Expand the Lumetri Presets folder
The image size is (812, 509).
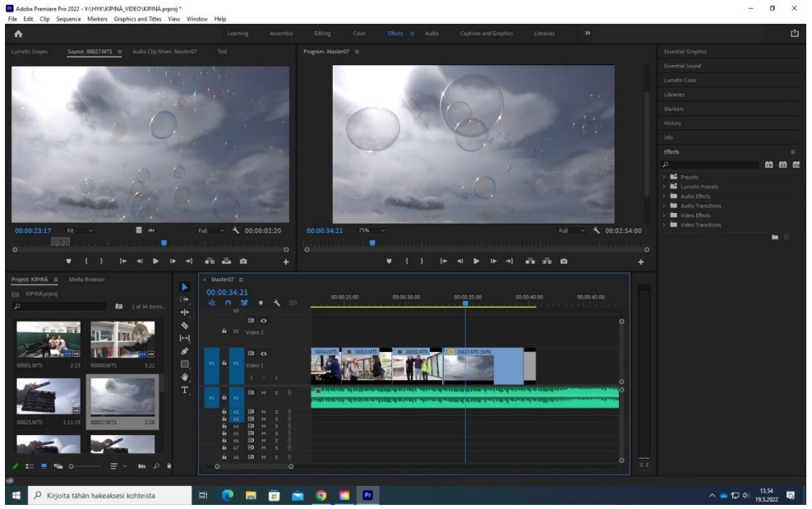[x=664, y=187]
